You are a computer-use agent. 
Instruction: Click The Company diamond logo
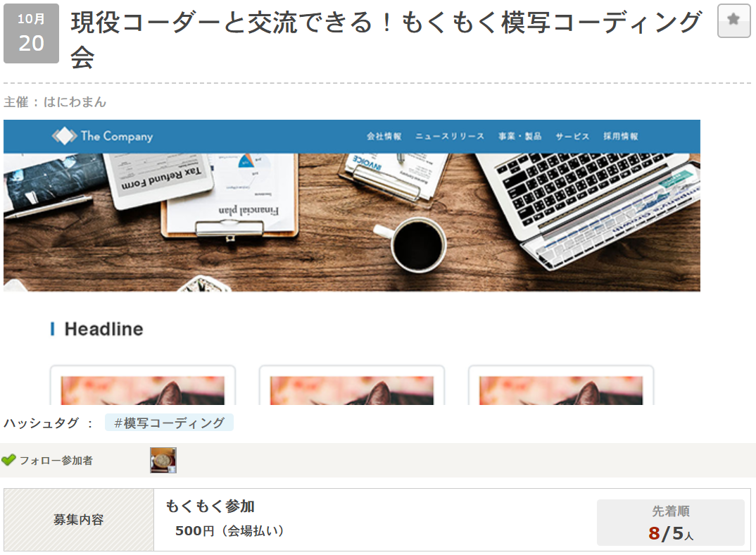[x=64, y=136]
